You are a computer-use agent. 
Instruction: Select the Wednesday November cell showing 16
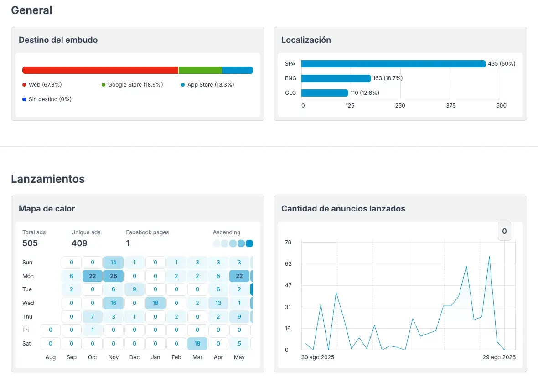(x=113, y=303)
